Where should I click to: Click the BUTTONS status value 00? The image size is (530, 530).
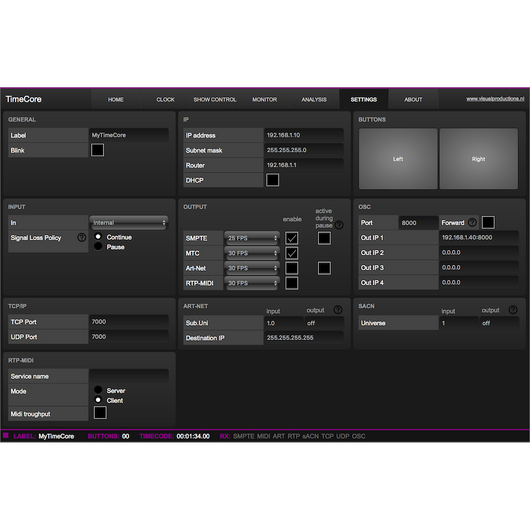click(125, 436)
